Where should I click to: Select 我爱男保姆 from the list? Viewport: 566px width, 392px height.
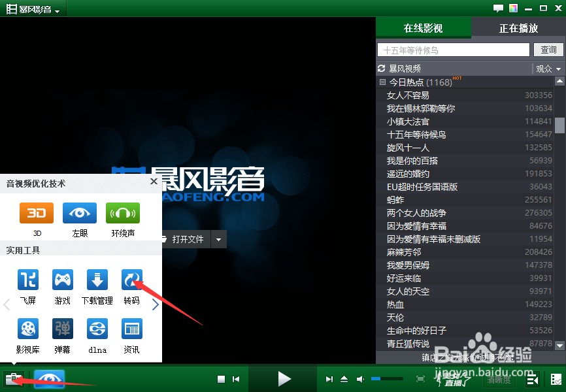pyautogui.click(x=465, y=265)
